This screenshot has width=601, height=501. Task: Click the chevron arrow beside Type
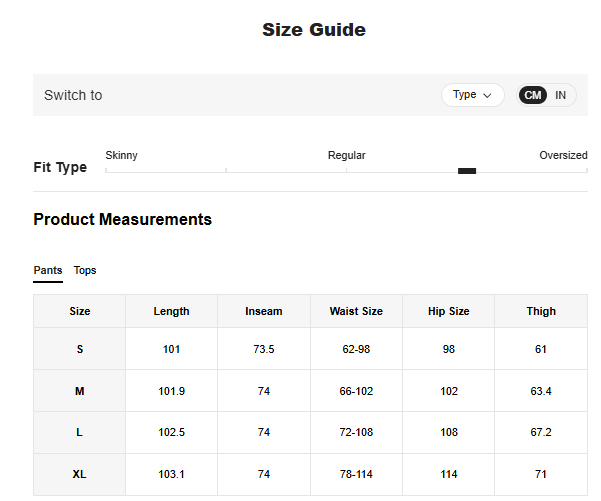pyautogui.click(x=488, y=95)
